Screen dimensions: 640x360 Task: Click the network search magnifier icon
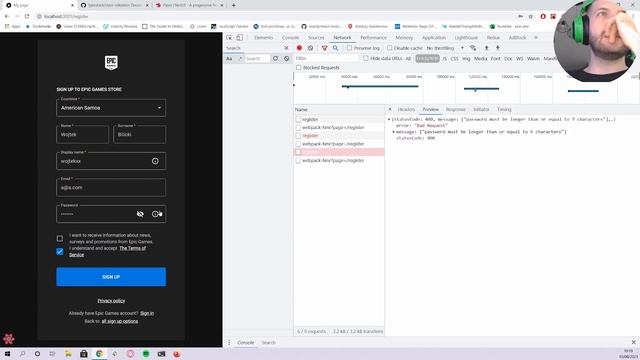pos(336,48)
